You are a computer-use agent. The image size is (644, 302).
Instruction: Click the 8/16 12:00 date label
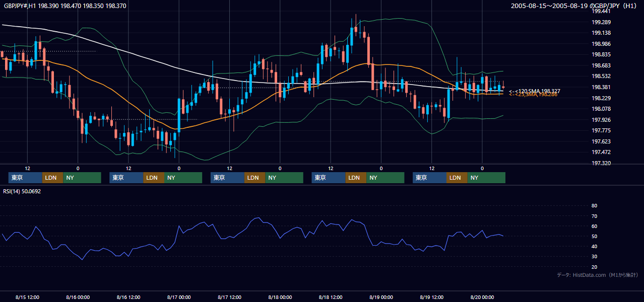click(x=128, y=297)
